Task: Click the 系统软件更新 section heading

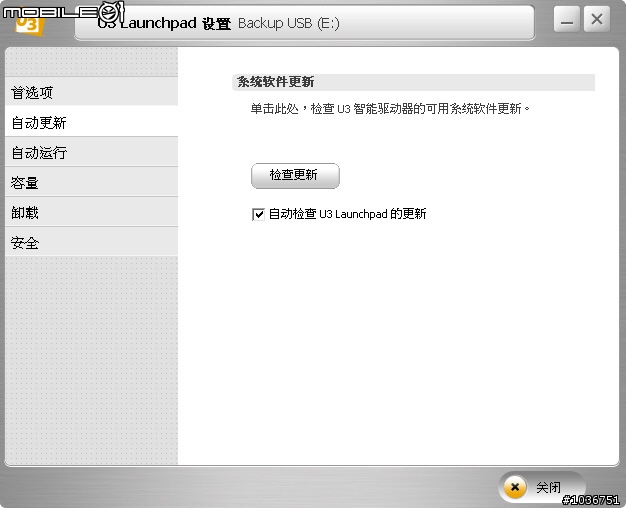Action: (x=275, y=82)
